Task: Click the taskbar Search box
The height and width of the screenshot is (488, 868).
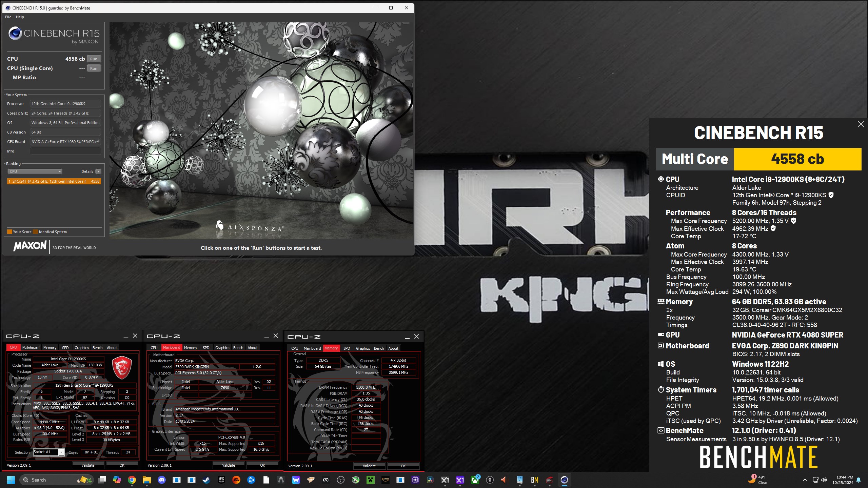Action: coord(56,480)
